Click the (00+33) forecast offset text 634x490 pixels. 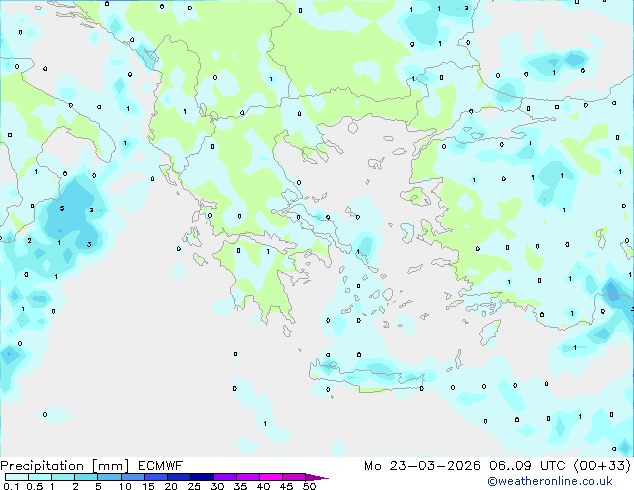coord(602,466)
